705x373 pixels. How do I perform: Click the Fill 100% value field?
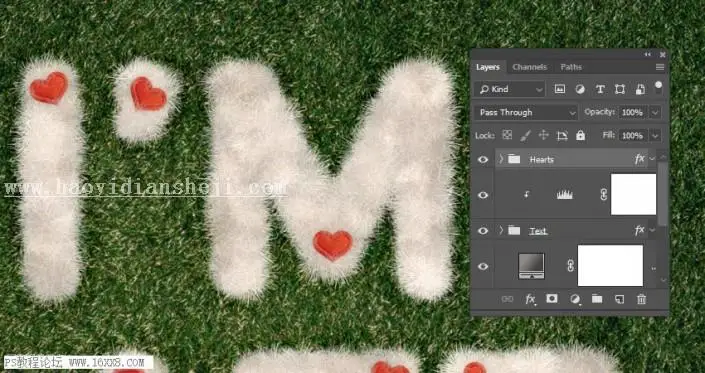[633, 135]
